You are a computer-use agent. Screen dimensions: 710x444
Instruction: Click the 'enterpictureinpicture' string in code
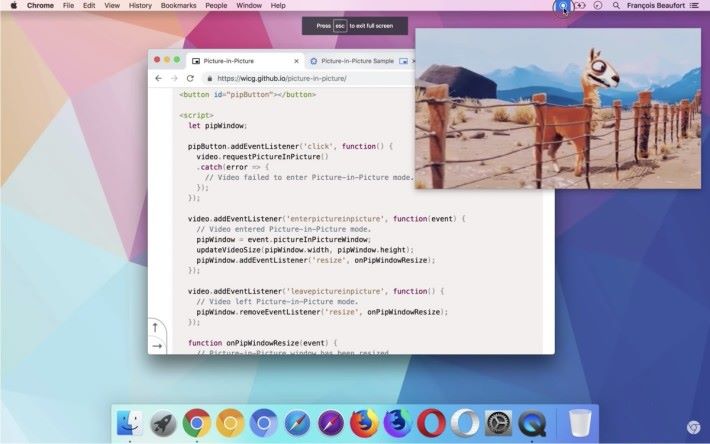point(336,219)
